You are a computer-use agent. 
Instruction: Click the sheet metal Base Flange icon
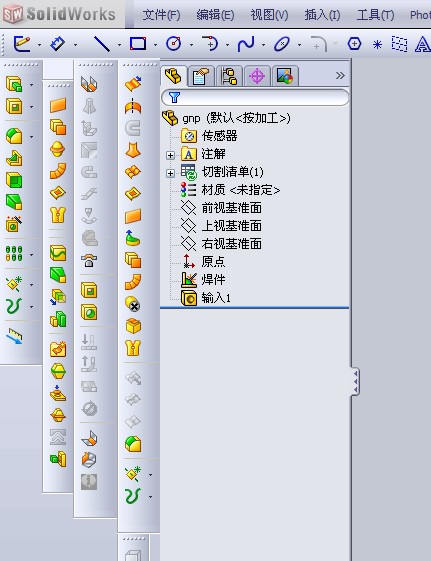[x=89, y=84]
